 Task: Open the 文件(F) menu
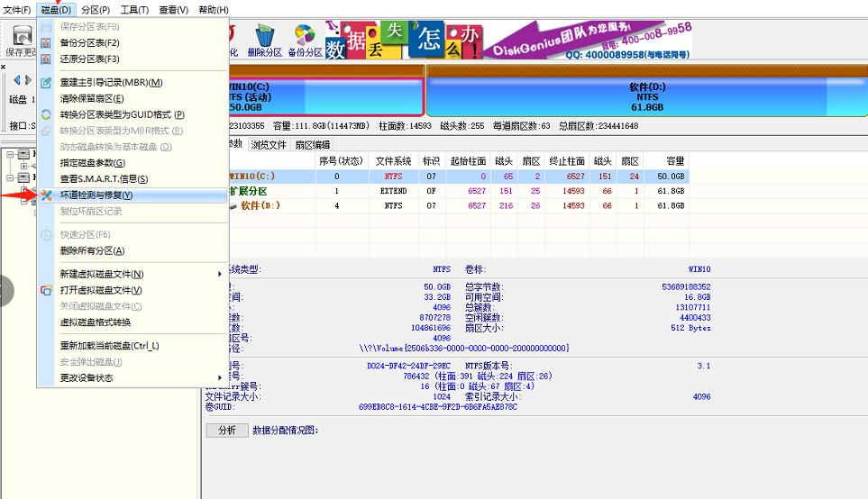click(x=17, y=10)
